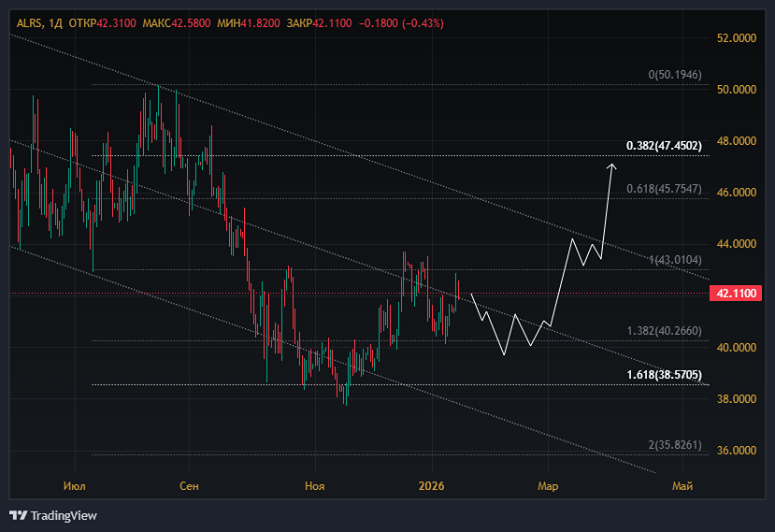
Task: Click the ЗАКР42.1100 close value
Action: pos(320,23)
